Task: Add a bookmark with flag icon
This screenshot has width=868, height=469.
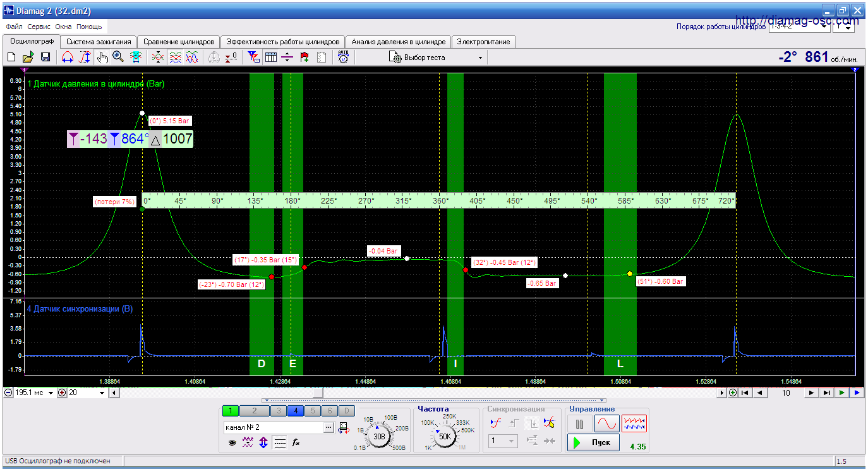Action: [x=304, y=57]
